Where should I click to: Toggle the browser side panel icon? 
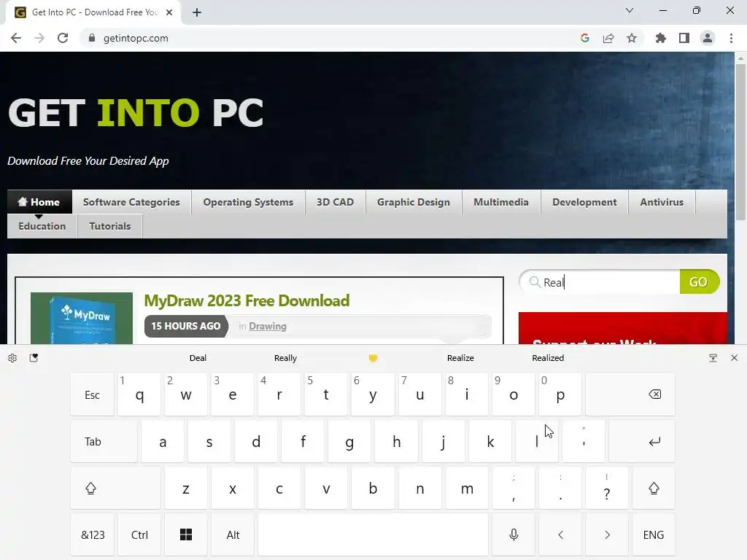[x=684, y=38]
